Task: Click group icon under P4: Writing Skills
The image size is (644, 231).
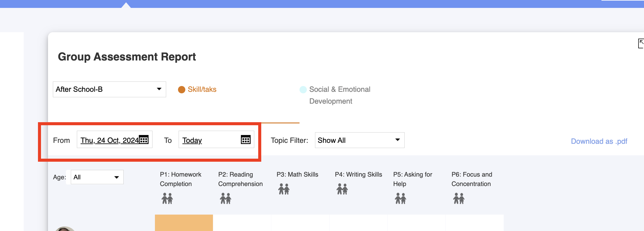Action: pos(342,189)
